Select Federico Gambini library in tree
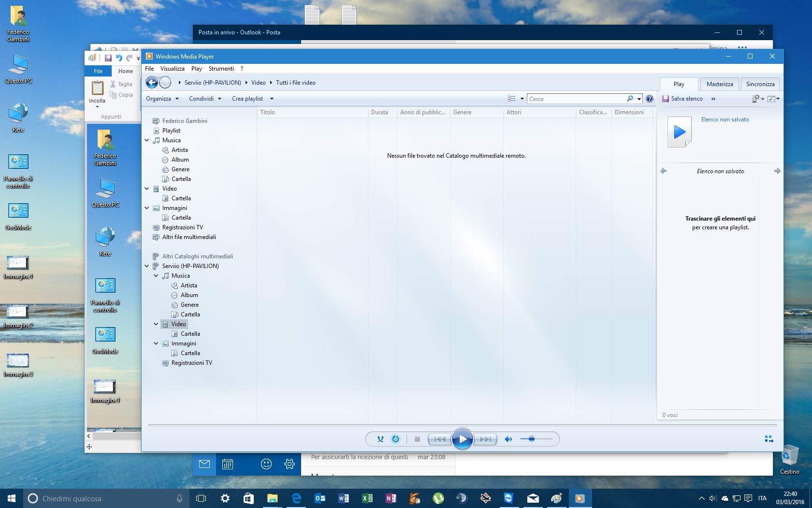Screen dimensions: 812x508 click(185, 121)
